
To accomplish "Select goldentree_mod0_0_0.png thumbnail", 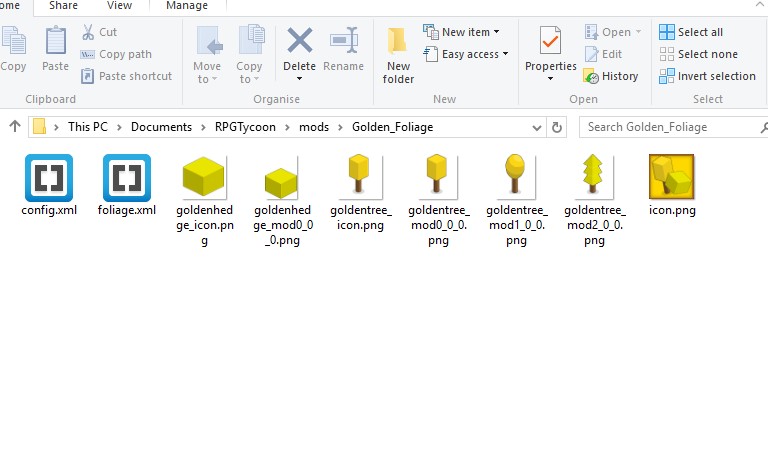I will tap(438, 176).
